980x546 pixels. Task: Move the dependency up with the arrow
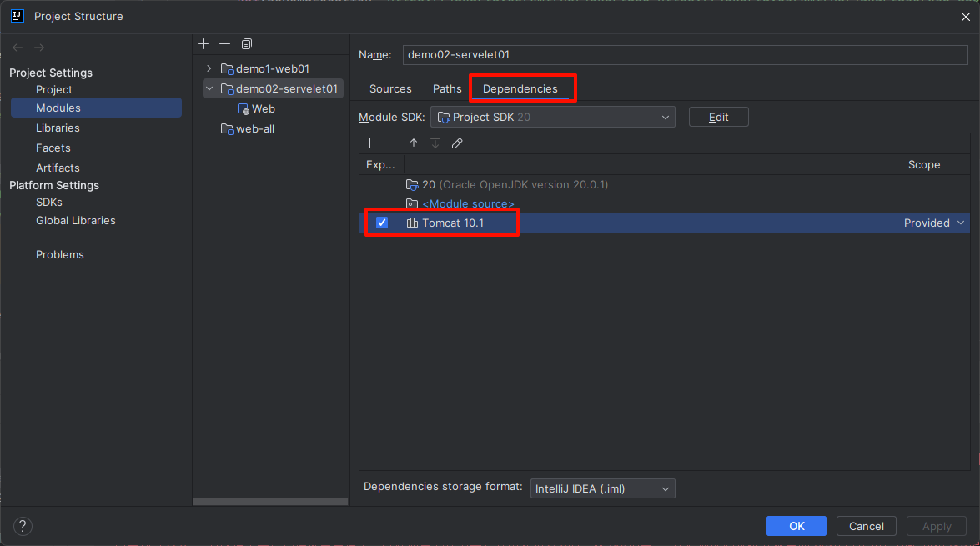pyautogui.click(x=414, y=143)
